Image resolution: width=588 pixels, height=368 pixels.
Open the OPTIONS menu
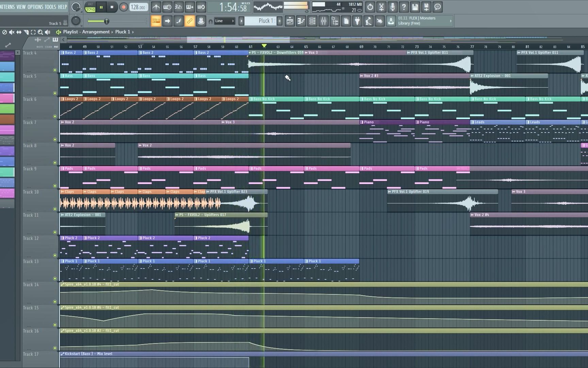(35, 7)
